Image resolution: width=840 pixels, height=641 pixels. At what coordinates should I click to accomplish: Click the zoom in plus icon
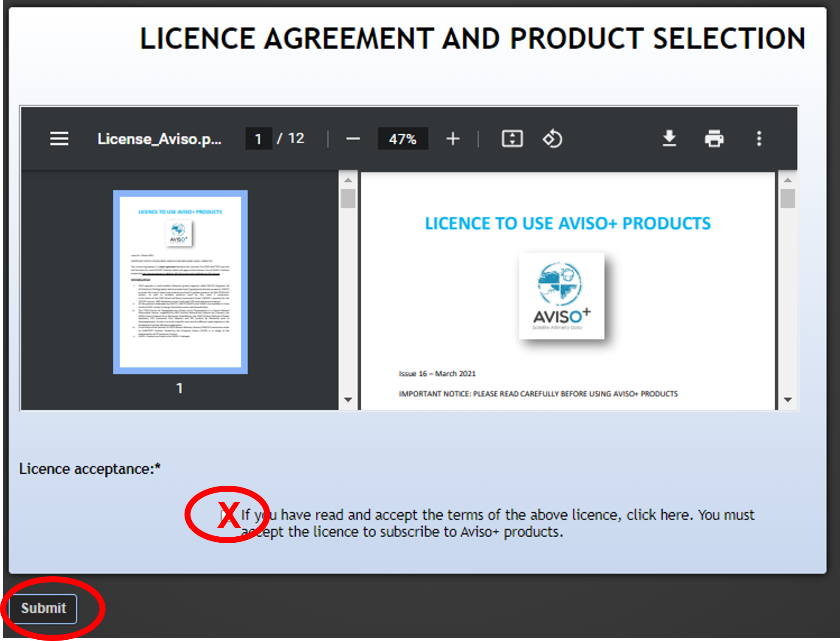tap(453, 139)
